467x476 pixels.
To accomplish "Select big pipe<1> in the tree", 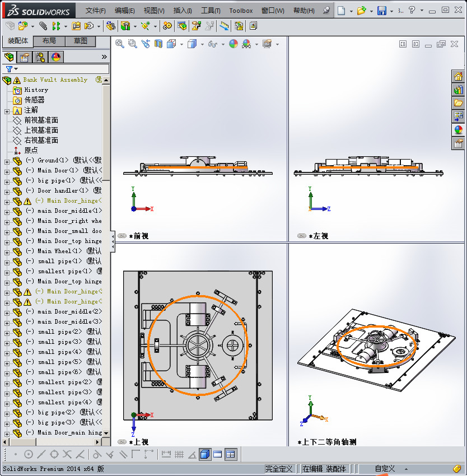I will click(x=56, y=180).
